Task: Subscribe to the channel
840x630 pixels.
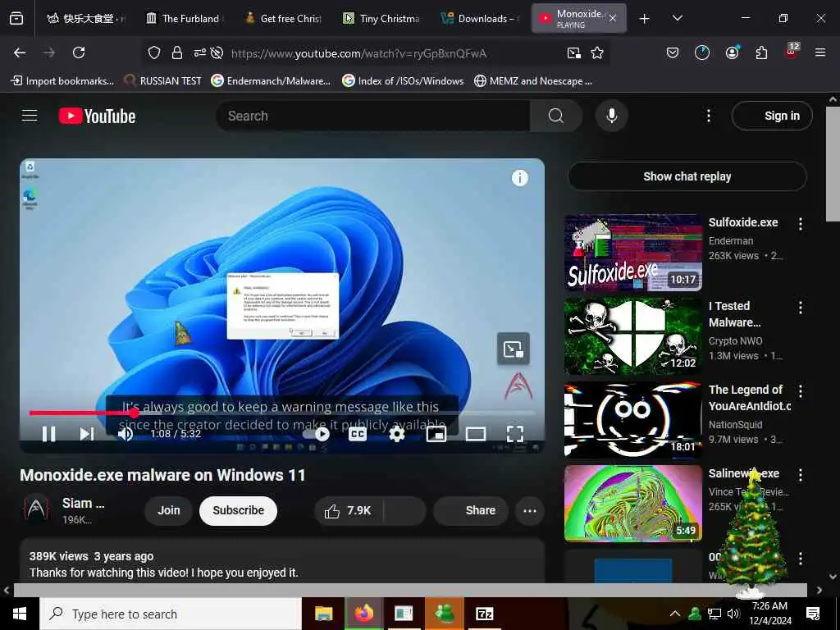Action: pos(239,510)
